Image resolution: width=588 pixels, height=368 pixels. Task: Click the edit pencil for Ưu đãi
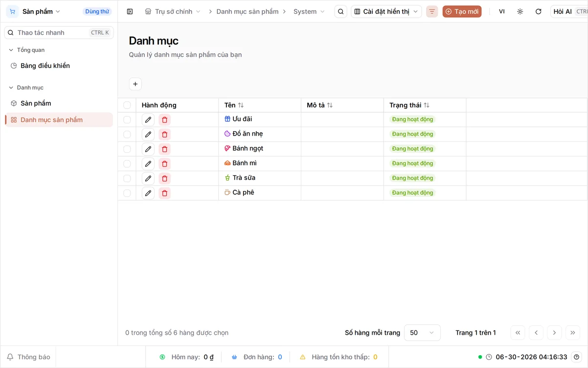click(148, 120)
